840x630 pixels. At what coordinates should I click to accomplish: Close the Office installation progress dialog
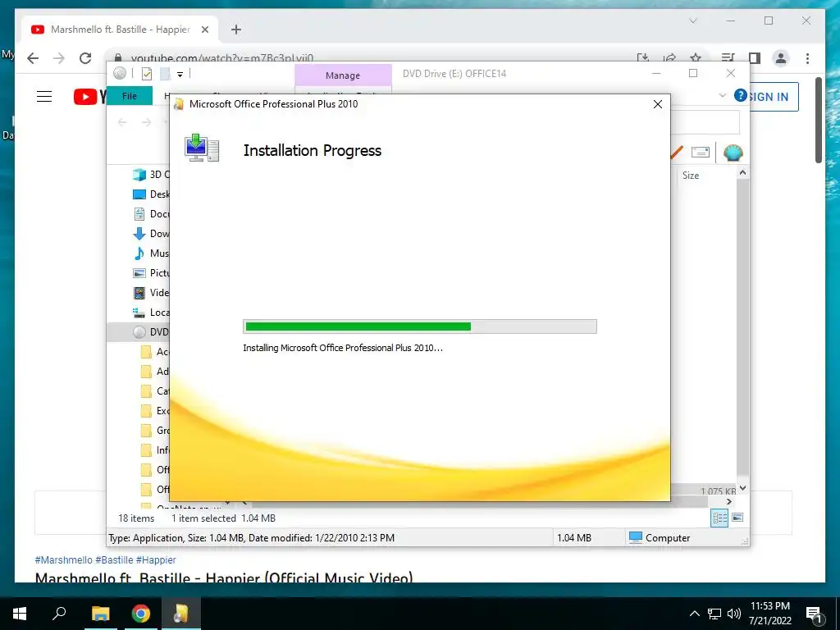tap(658, 104)
